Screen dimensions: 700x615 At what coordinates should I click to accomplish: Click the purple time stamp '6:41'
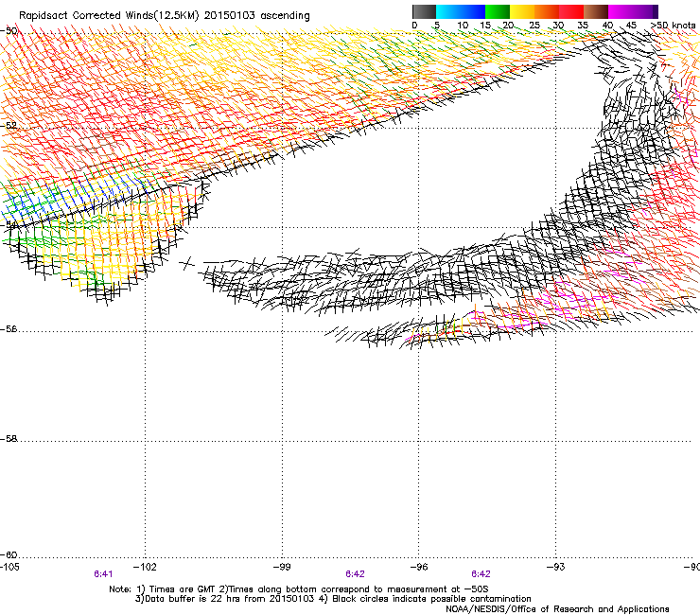click(103, 574)
